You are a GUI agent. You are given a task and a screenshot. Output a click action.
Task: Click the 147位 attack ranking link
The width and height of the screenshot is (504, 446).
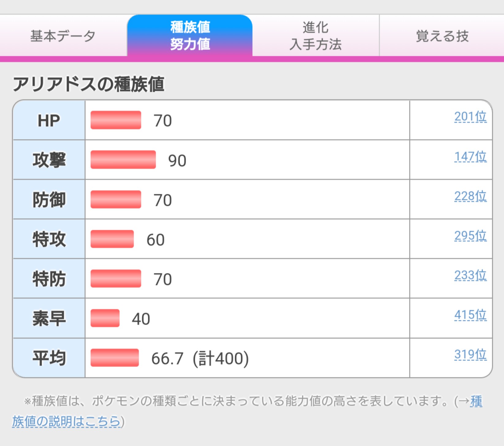coord(470,157)
